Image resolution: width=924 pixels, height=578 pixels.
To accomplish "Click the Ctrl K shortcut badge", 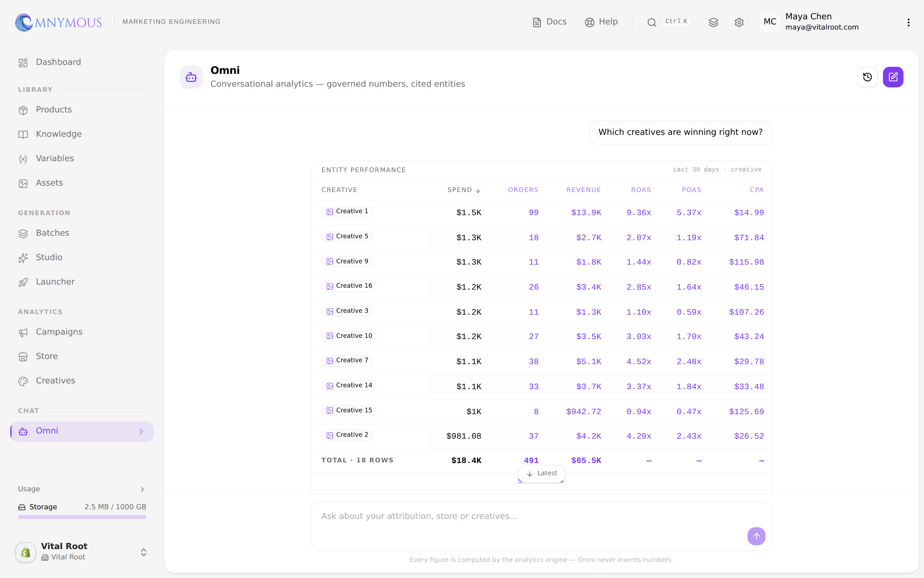I will coord(676,22).
